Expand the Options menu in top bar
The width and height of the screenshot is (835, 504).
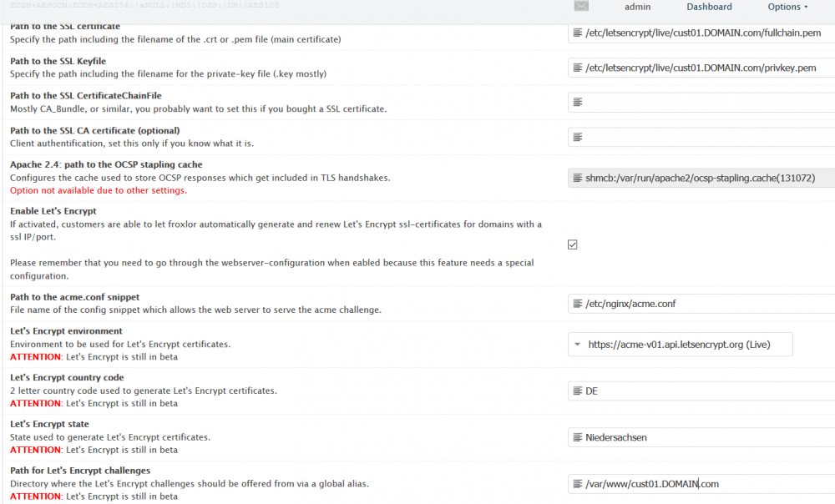click(x=787, y=7)
